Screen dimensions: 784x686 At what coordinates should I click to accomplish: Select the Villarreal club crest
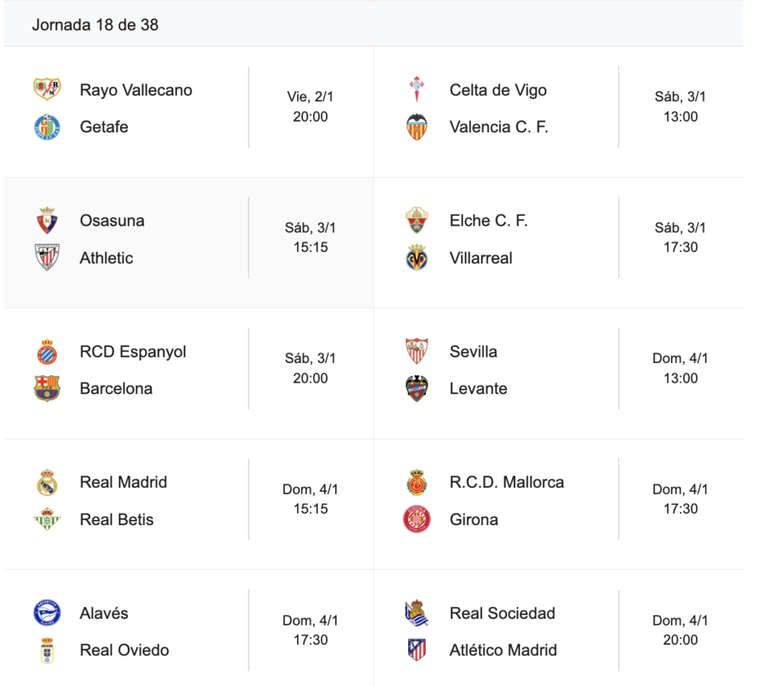tap(416, 257)
